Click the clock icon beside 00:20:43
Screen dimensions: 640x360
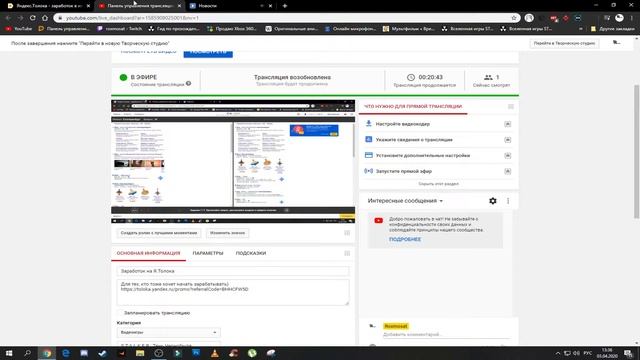click(411, 77)
